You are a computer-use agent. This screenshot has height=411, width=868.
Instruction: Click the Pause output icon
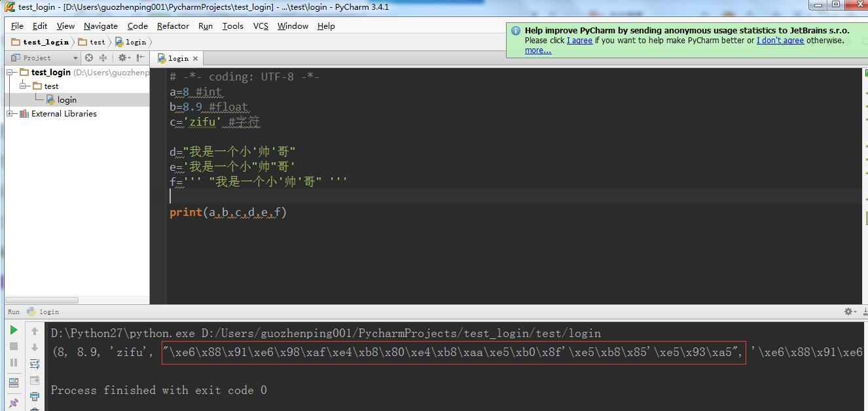14,363
